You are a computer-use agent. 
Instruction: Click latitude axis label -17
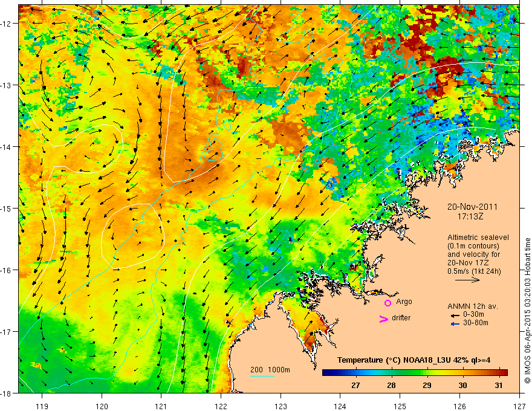6,332
